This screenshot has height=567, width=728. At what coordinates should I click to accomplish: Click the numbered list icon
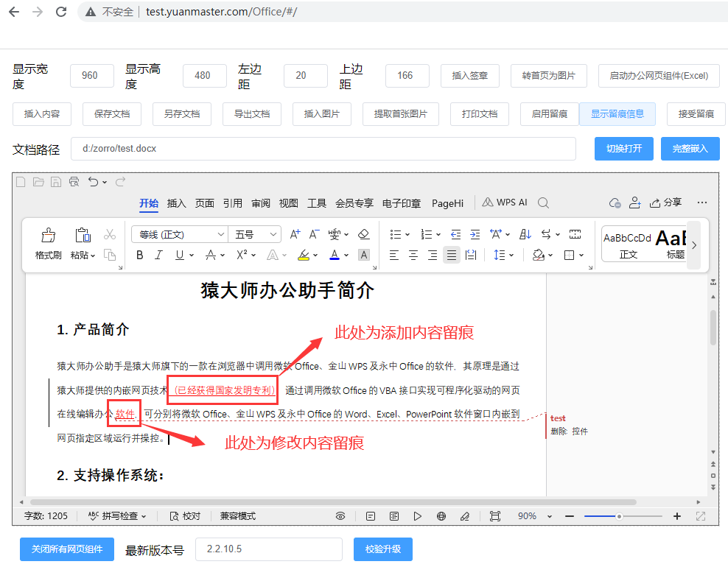pyautogui.click(x=426, y=234)
